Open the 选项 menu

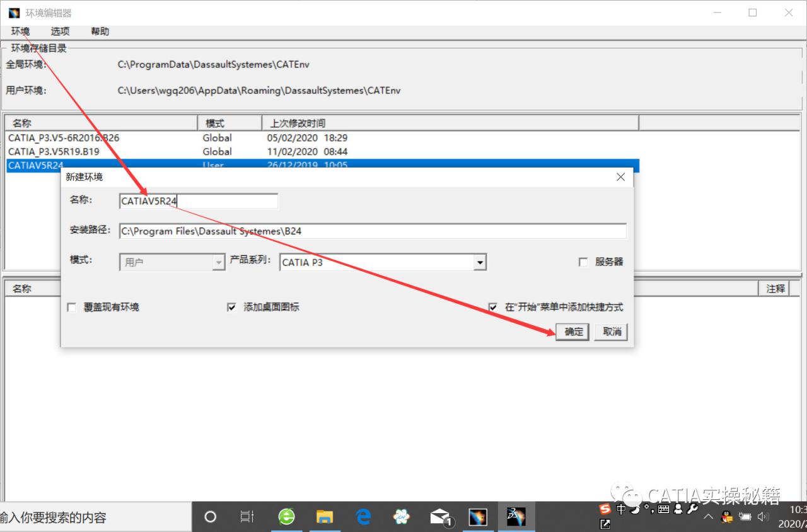tap(60, 32)
